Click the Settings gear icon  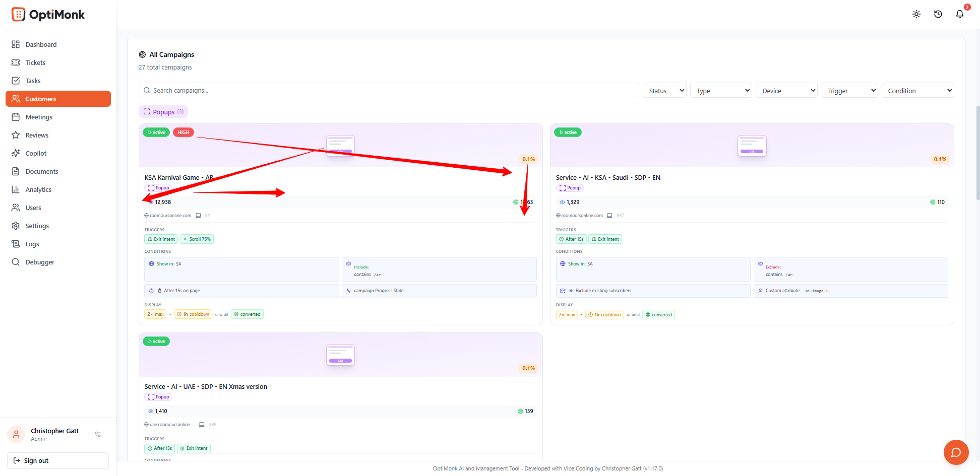tap(16, 226)
